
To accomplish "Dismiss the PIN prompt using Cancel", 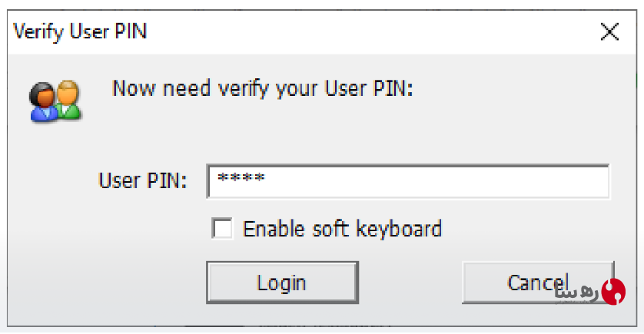I will [538, 283].
